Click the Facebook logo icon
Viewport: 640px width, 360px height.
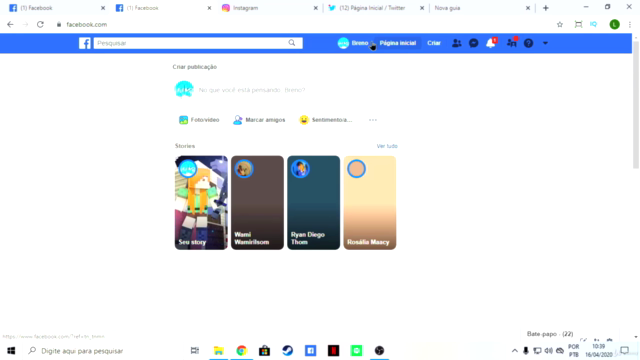tap(84, 43)
